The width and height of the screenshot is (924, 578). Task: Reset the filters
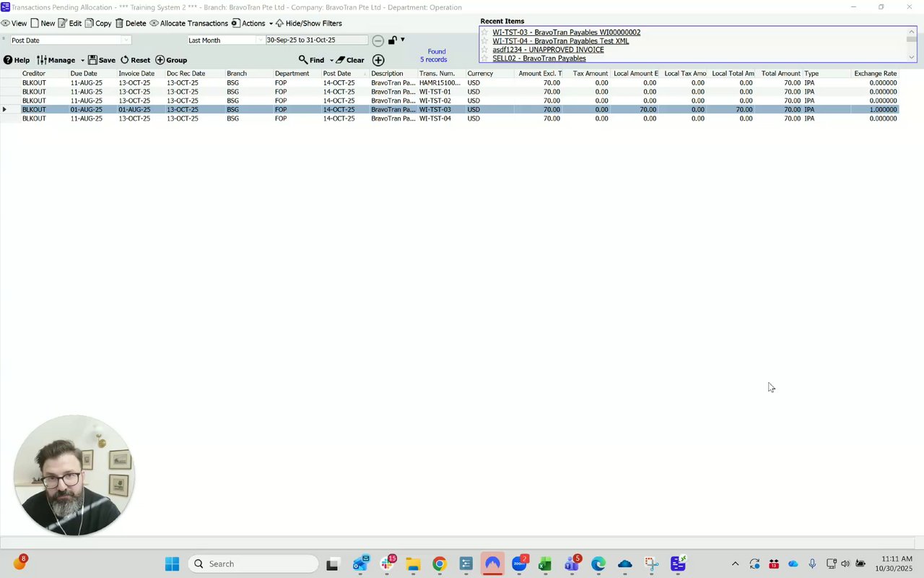point(135,60)
